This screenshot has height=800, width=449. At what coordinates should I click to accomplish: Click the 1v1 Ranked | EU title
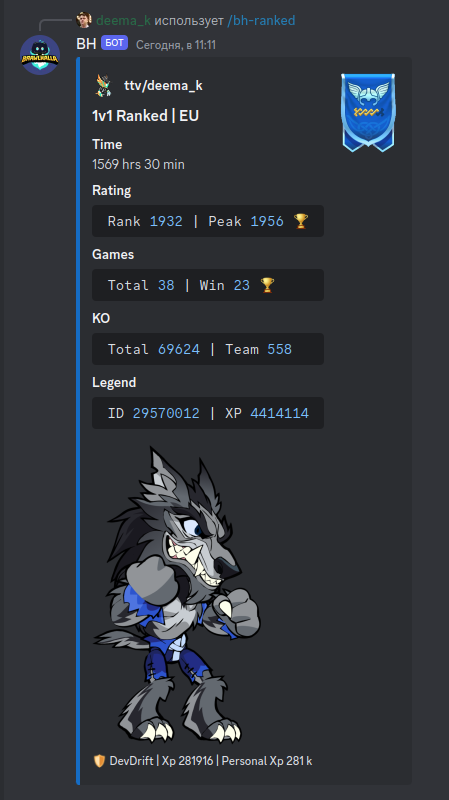coord(145,116)
